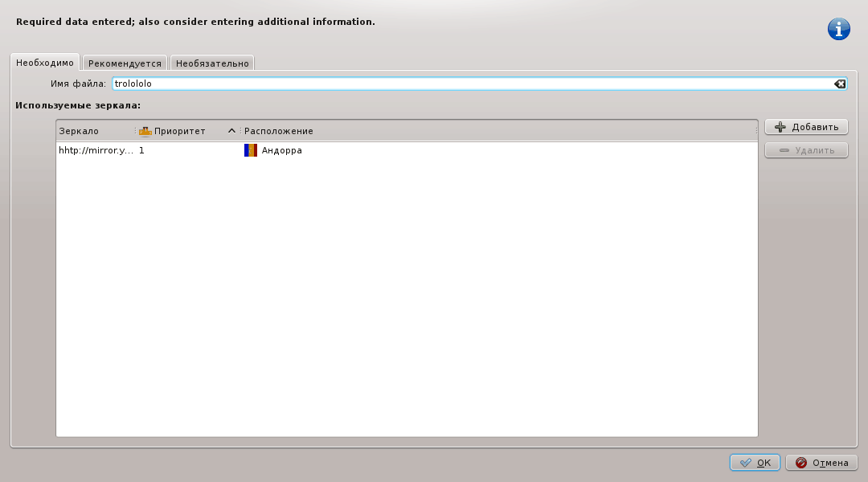Cancel the dialog with Отмена
The height and width of the screenshot is (482, 868).
coord(821,462)
